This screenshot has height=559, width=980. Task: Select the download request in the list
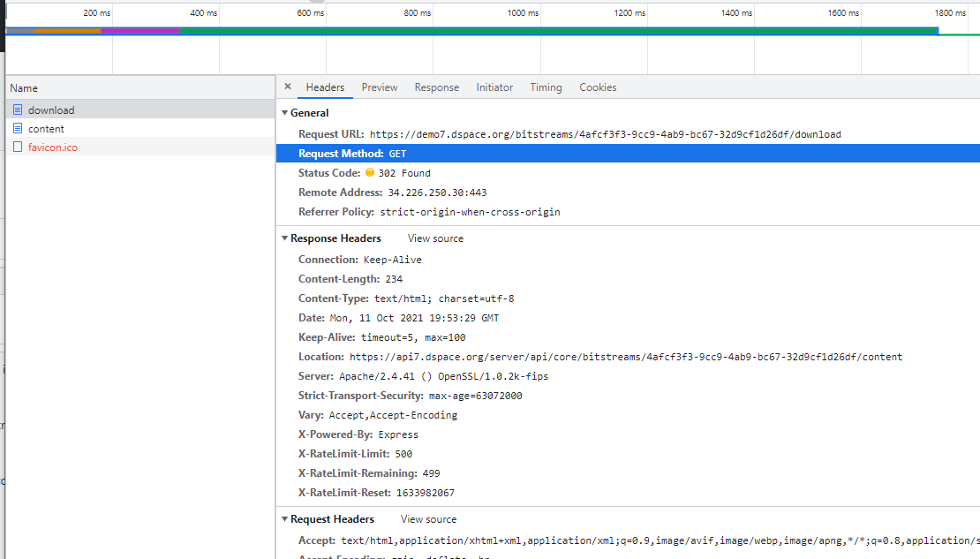pyautogui.click(x=53, y=110)
